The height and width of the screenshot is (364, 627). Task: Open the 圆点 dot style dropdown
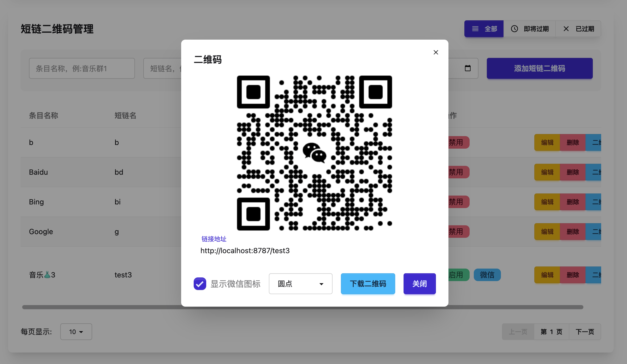click(x=300, y=284)
